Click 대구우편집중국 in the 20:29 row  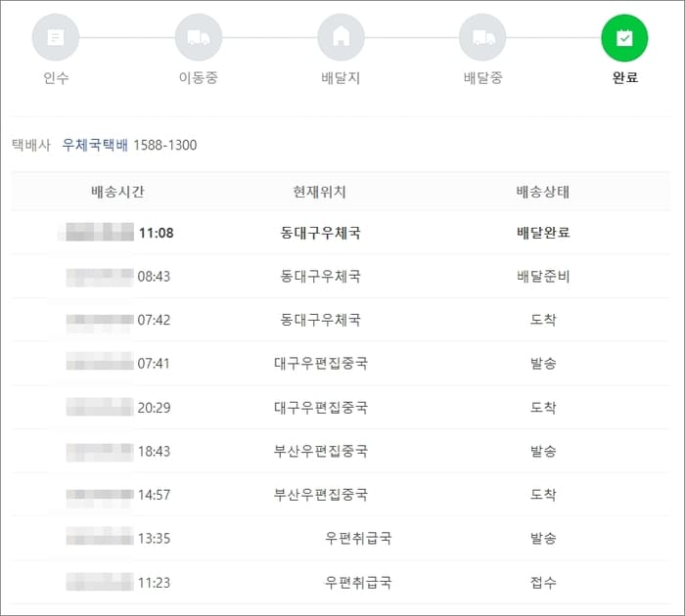point(321,408)
